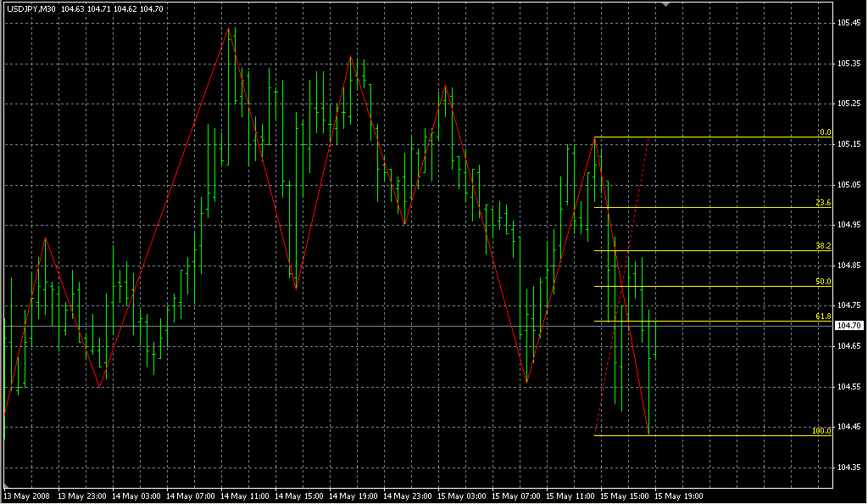The height and width of the screenshot is (504, 868).
Task: Select the 100.0 Fibonacci level label
Action: pos(821,431)
